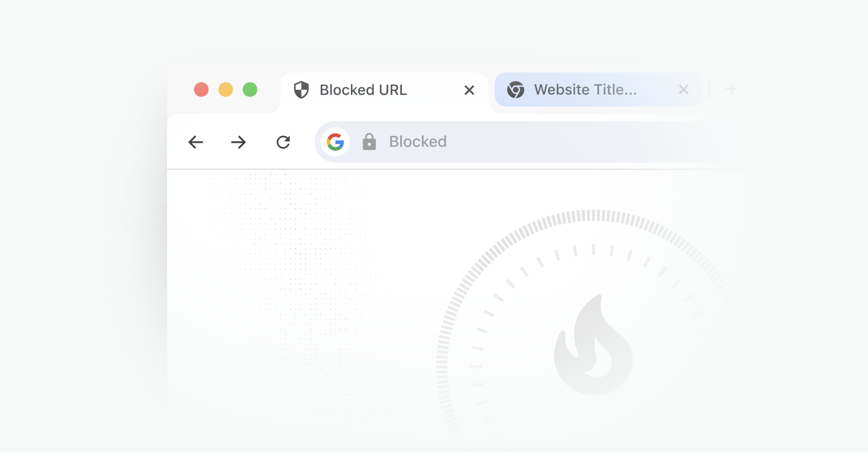Open a new tab with plus button
Screen dimensions: 868x453
(x=731, y=89)
